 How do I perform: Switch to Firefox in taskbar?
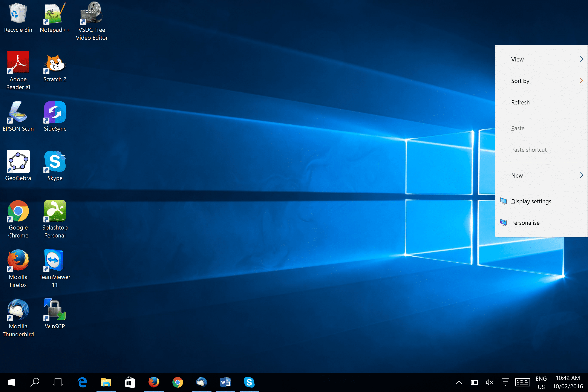coord(154,382)
